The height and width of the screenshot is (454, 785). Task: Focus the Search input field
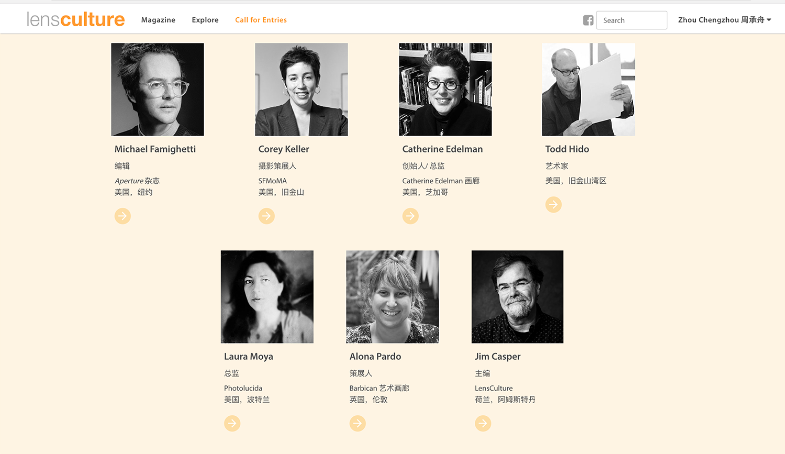point(632,20)
